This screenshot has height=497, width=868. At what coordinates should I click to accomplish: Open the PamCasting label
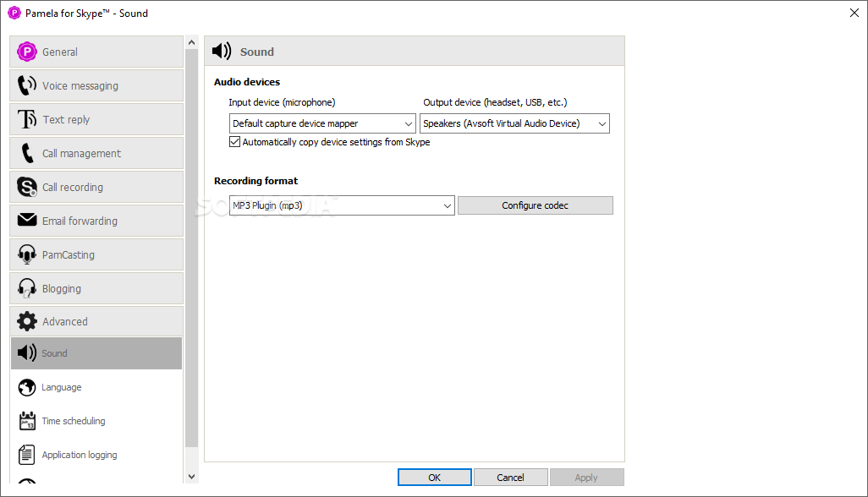[x=68, y=255]
